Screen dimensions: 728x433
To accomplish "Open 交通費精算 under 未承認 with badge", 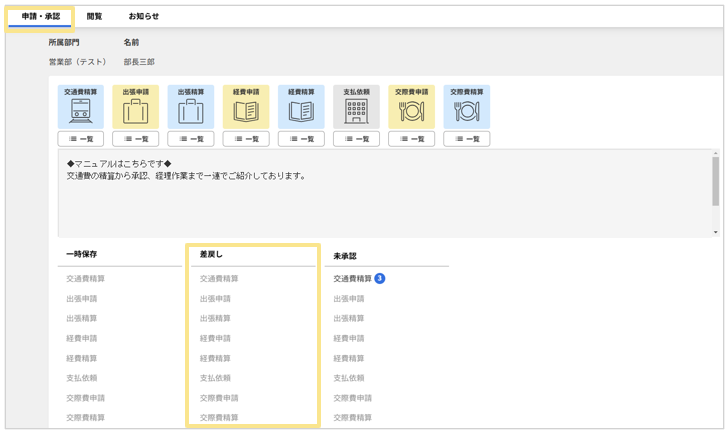I will tap(353, 279).
